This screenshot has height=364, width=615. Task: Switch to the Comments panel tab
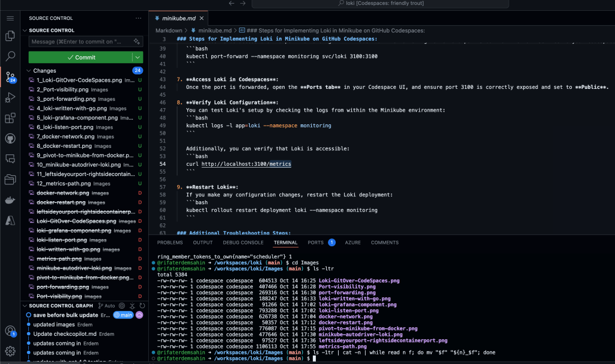pyautogui.click(x=385, y=243)
